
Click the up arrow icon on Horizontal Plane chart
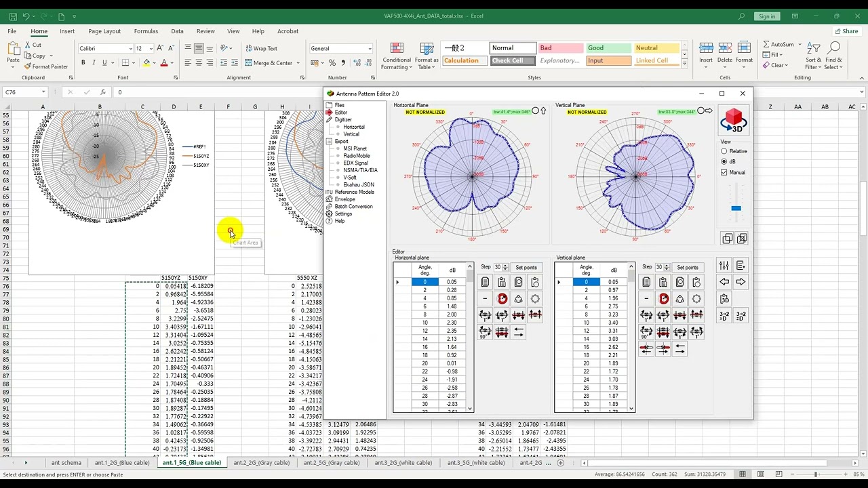click(543, 110)
